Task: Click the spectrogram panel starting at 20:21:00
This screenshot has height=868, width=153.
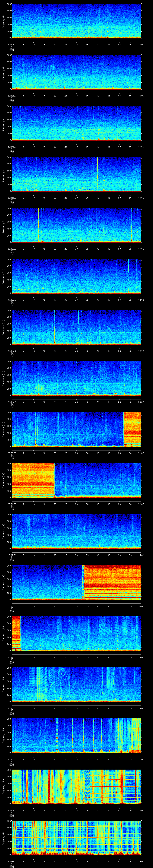Action: point(77,481)
